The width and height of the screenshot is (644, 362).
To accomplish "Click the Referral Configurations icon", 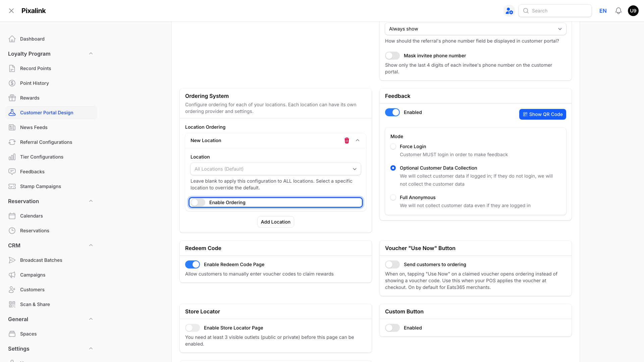I will point(12,142).
